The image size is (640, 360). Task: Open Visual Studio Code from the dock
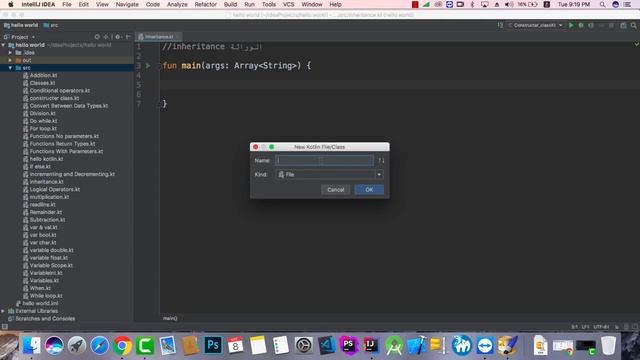point(326,345)
